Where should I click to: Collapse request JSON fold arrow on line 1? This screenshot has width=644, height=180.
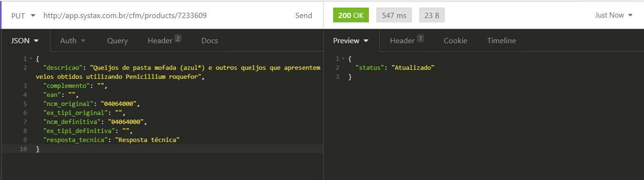(x=31, y=59)
